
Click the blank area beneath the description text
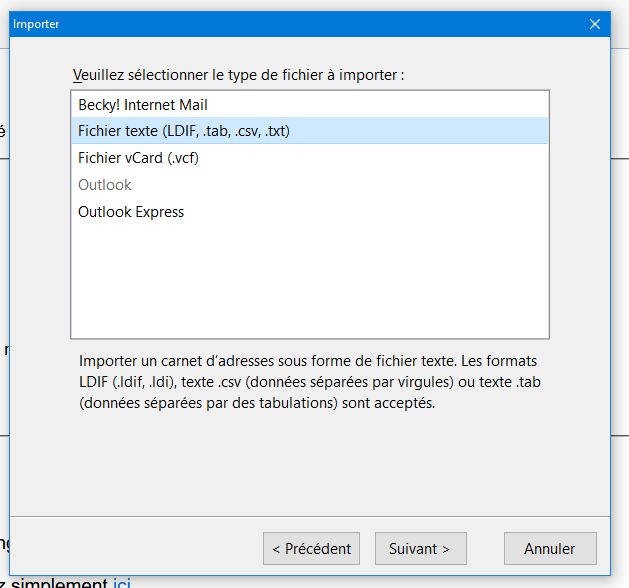pyautogui.click(x=310, y=465)
